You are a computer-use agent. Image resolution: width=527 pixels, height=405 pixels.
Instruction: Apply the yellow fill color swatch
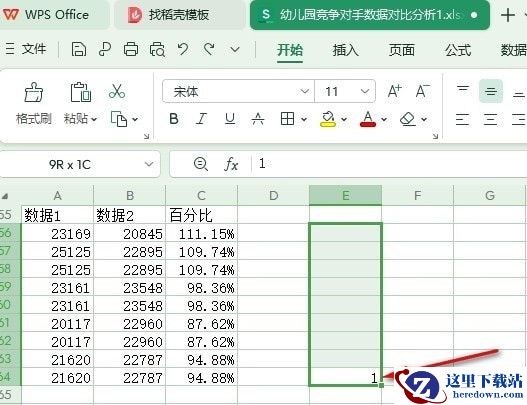(328, 119)
